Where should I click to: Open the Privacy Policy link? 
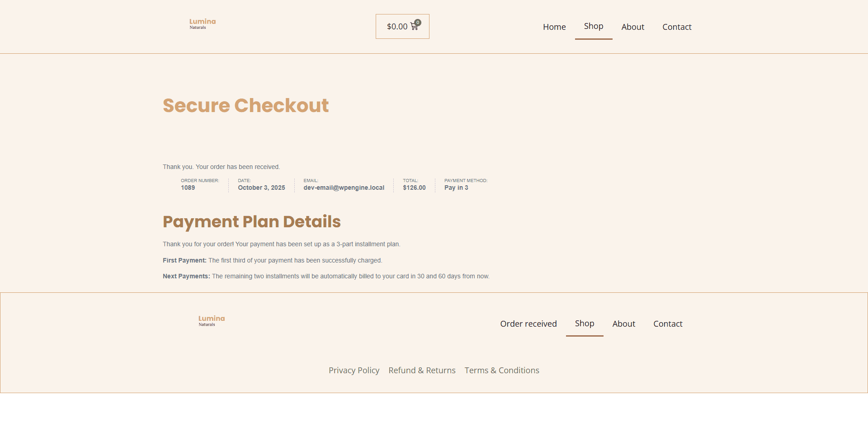[354, 371]
